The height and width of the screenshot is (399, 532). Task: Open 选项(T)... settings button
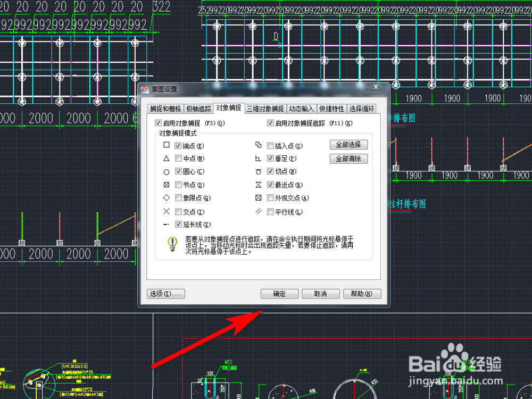166,294
